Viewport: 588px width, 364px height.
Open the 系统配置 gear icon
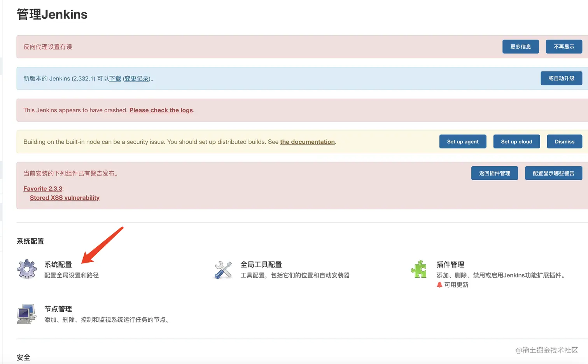pos(27,269)
